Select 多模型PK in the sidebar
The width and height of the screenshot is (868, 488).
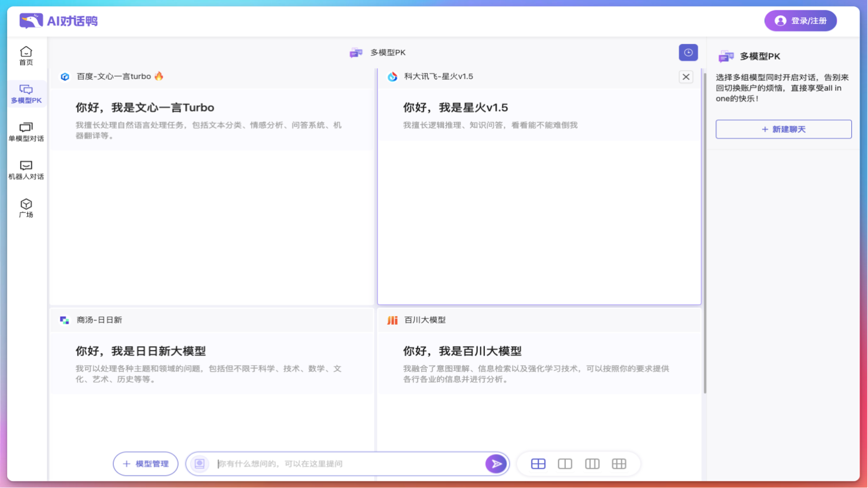coord(26,94)
